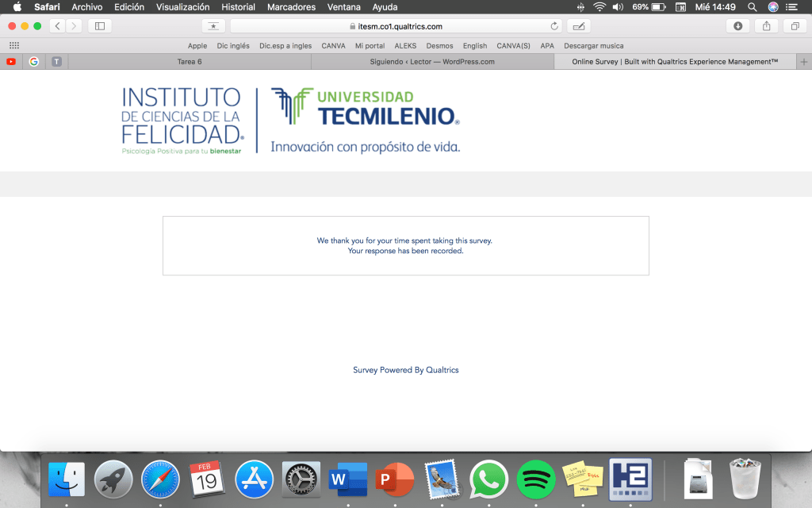Switch to the Tarea 6 tab
This screenshot has height=508, width=812.
tap(189, 62)
